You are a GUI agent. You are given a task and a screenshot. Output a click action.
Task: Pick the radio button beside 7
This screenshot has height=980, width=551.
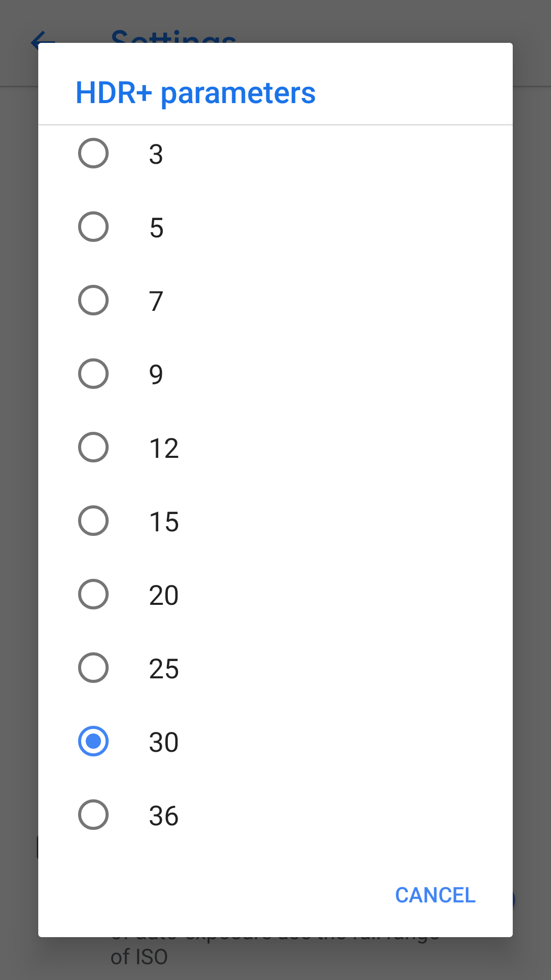coord(93,300)
